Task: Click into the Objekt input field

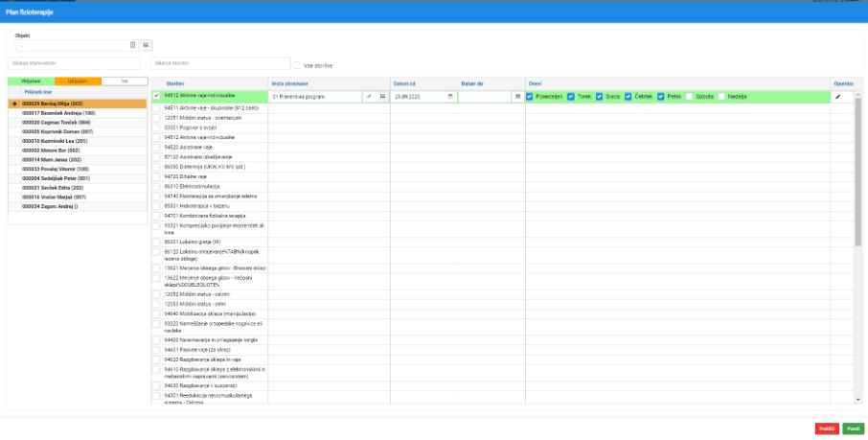Action: [72, 45]
